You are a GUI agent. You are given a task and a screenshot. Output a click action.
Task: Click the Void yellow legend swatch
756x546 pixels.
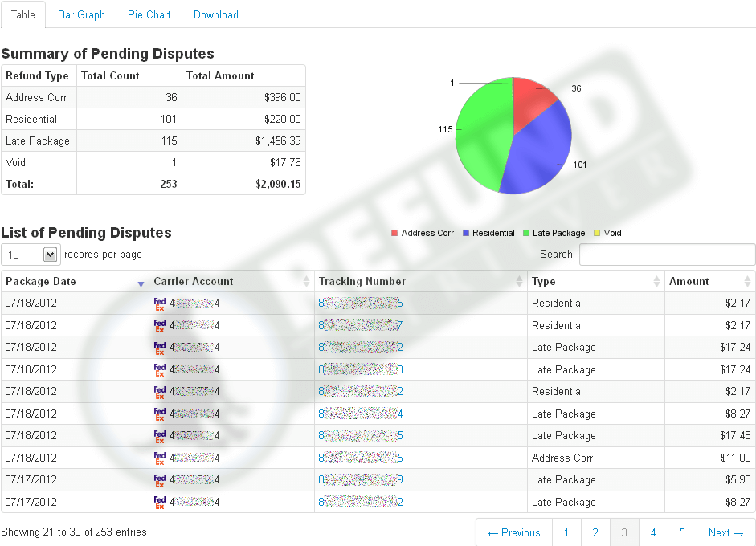click(597, 233)
